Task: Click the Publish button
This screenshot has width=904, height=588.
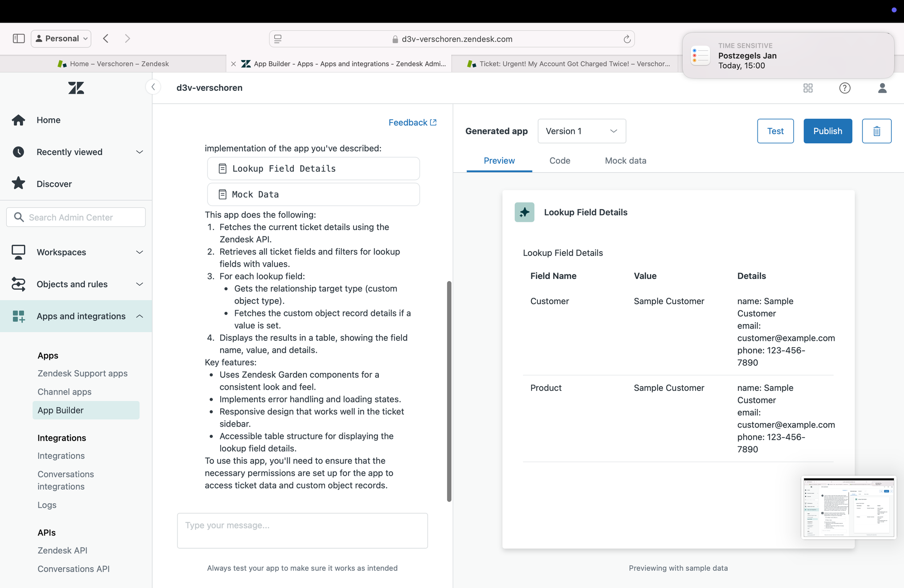Action: (828, 131)
